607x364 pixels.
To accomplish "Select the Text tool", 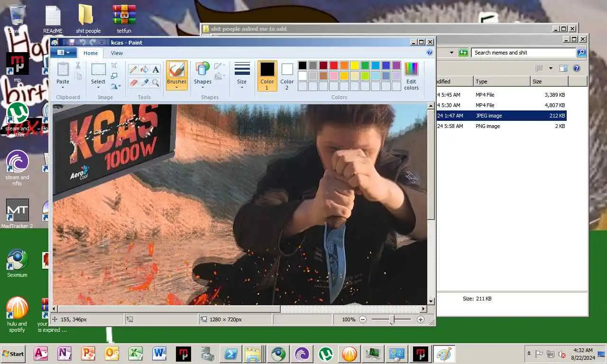I will point(156,70).
